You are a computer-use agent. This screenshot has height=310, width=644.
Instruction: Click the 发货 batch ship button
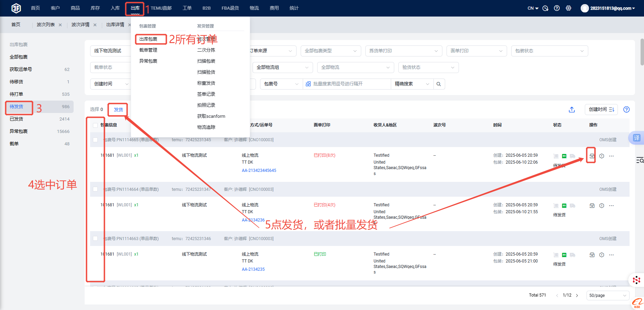point(118,110)
